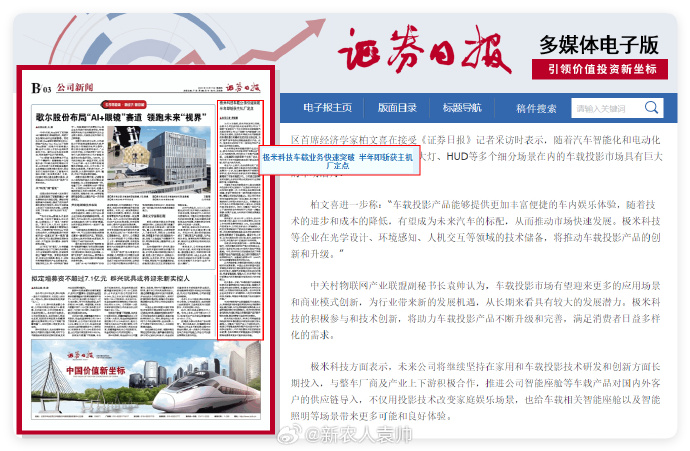This screenshot has height=451, width=690.
Task: Click the 多媒体电子版 heading
Action: pyautogui.click(x=599, y=44)
